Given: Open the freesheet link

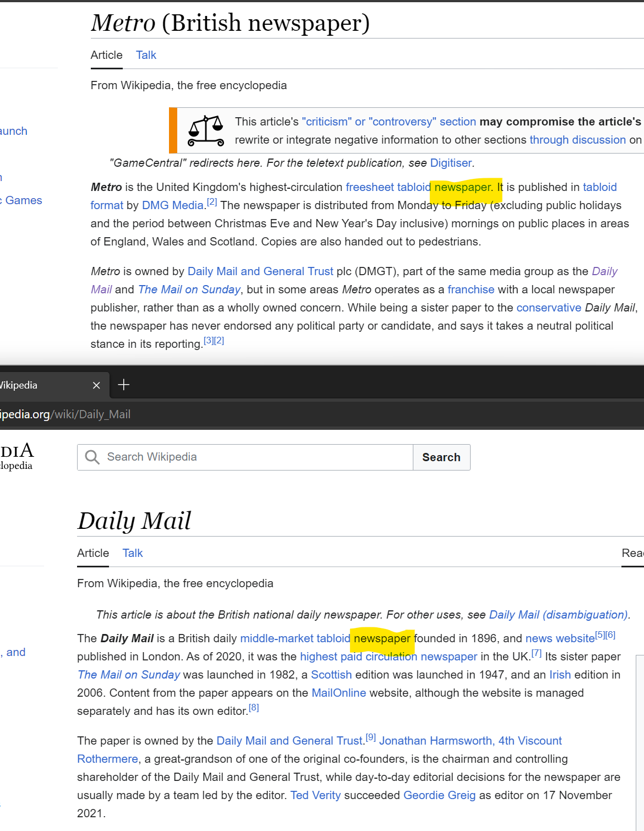Looking at the screenshot, I should (x=370, y=187).
